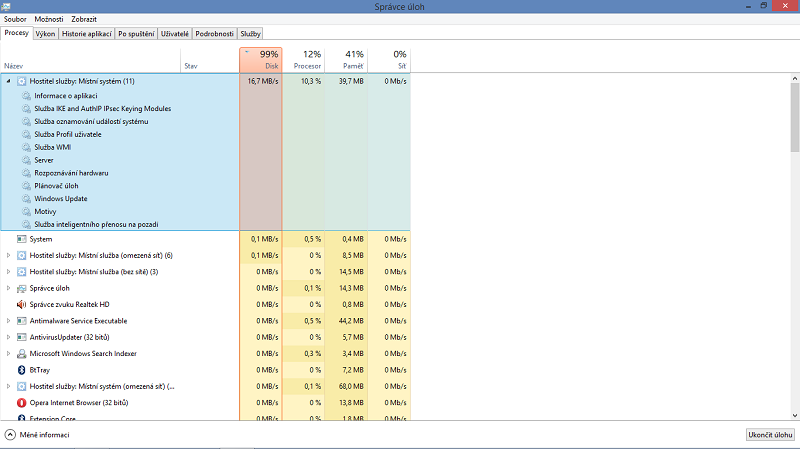The image size is (800, 449).
Task: Switch to the Výkon tab
Action: [x=45, y=33]
